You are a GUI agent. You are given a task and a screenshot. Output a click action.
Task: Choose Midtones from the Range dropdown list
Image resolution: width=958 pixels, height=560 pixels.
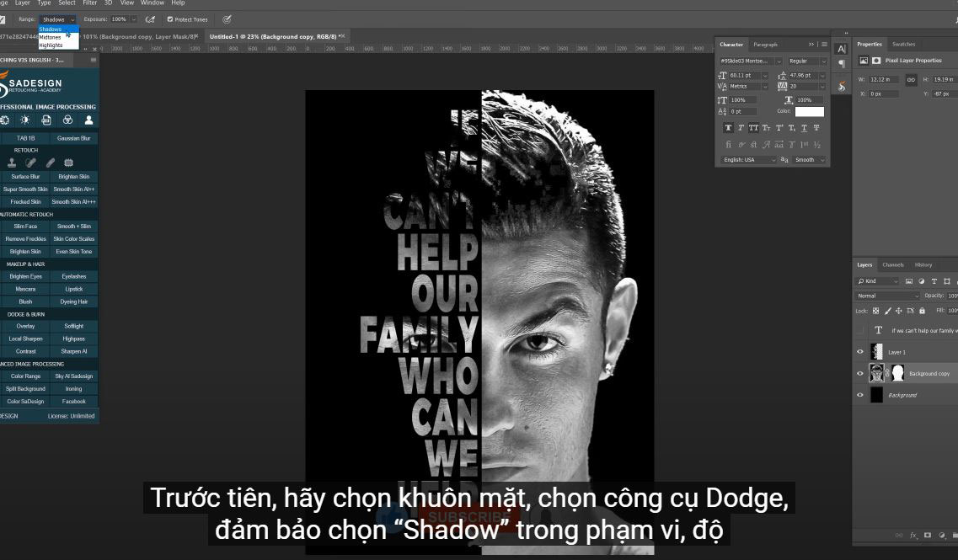click(51, 37)
